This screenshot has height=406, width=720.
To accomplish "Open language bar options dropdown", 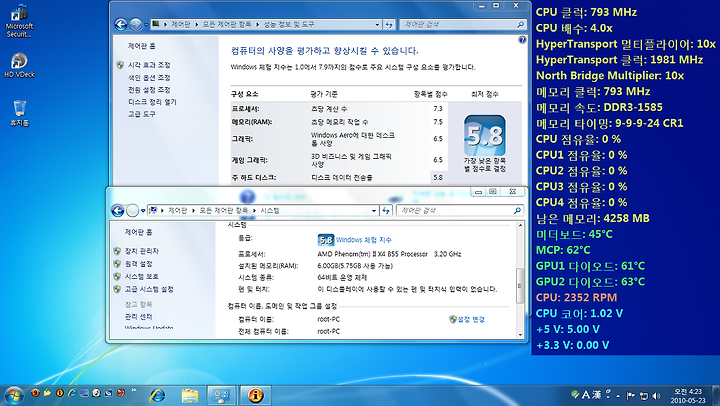I will (608, 398).
